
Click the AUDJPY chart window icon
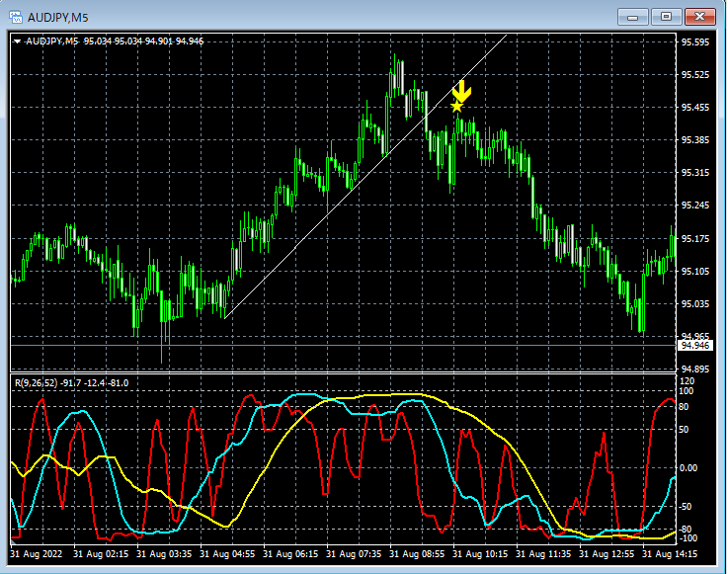[x=16, y=17]
